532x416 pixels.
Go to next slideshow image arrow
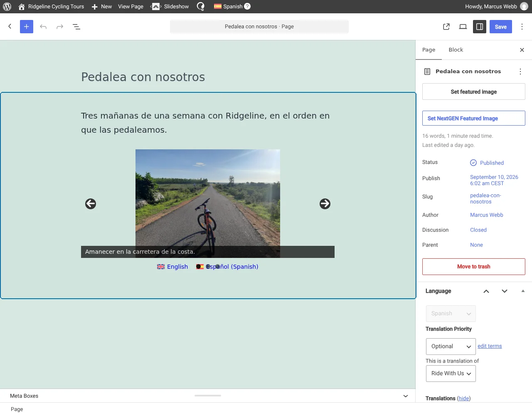(x=325, y=204)
